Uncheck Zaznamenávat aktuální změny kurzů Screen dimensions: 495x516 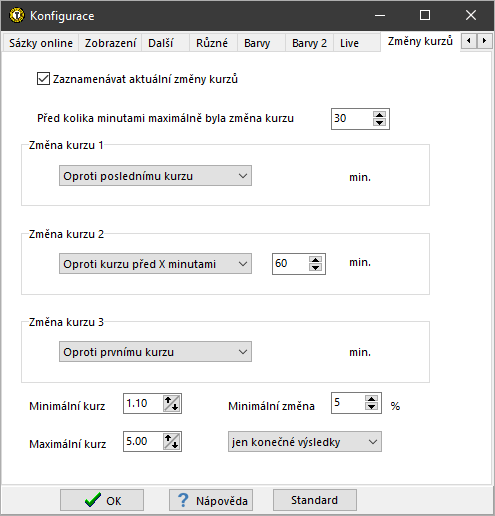(x=43, y=79)
